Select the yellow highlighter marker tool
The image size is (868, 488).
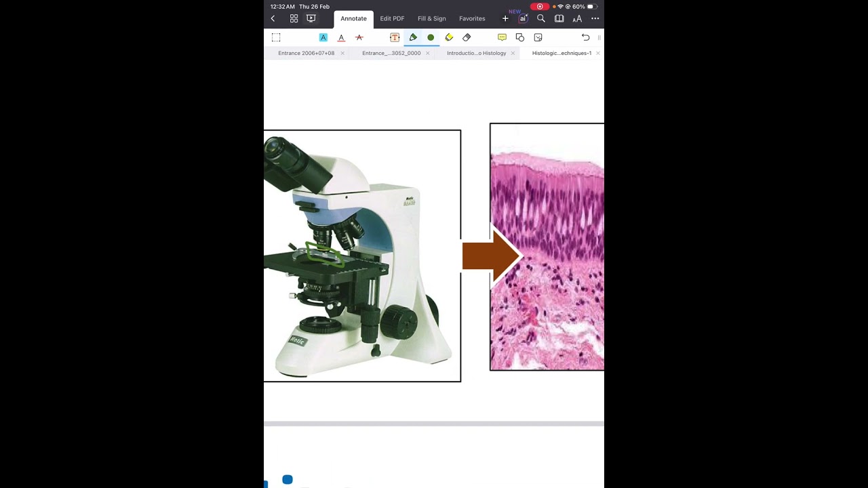coord(449,37)
